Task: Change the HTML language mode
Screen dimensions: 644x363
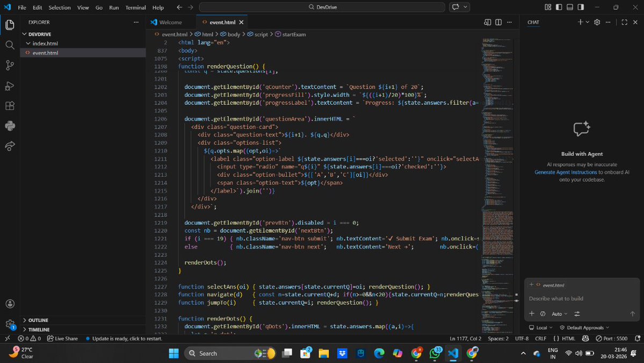Action: pos(568,339)
